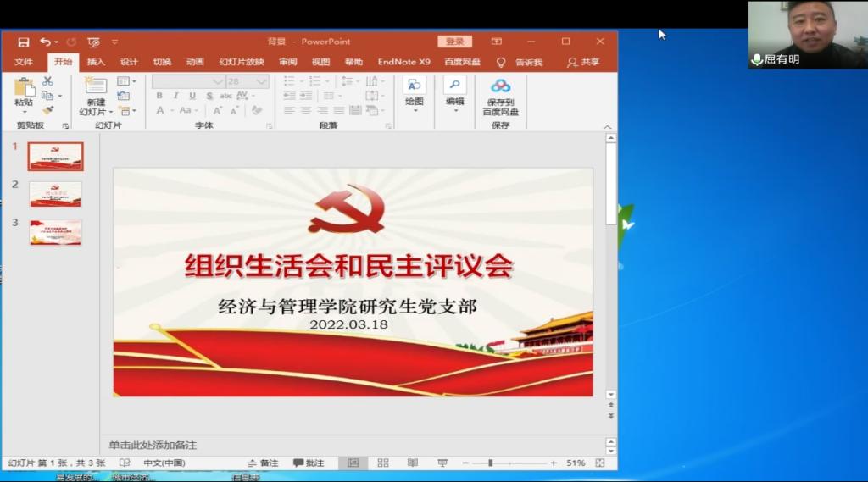Toggle Justify paragraph button
The height and width of the screenshot is (482, 868).
tap(339, 111)
